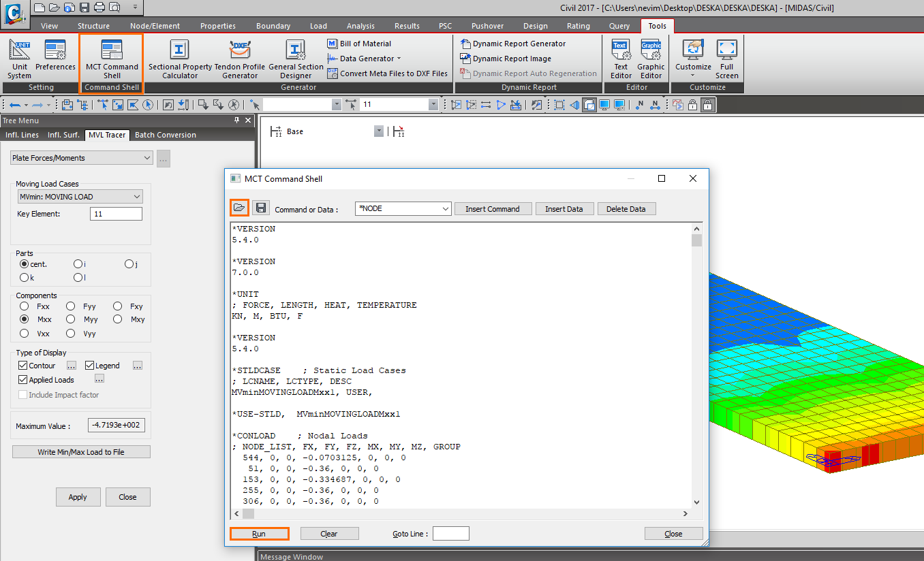
Task: Select the Myy component radio button
Action: tap(71, 319)
